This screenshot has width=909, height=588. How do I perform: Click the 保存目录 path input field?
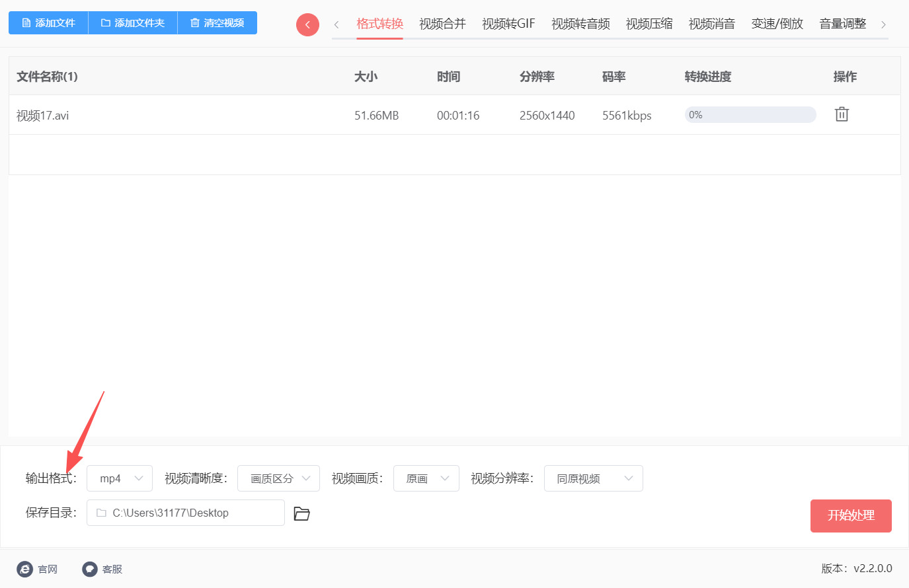tap(186, 513)
